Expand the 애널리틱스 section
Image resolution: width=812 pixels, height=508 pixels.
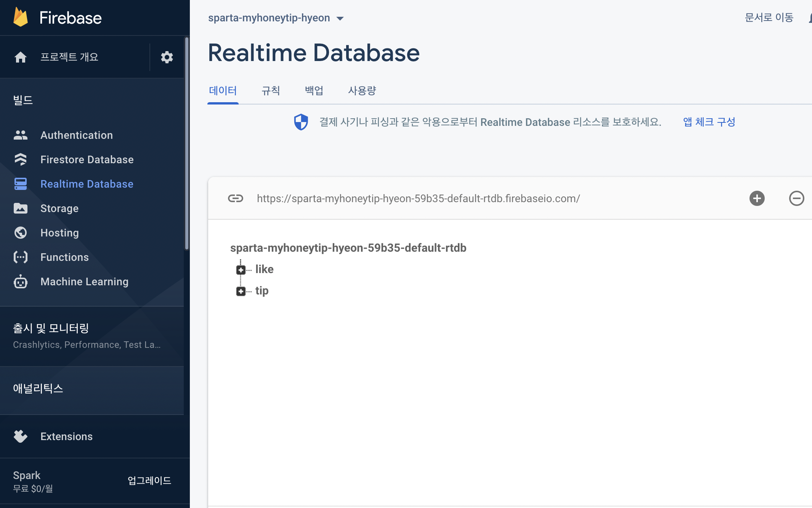point(92,390)
